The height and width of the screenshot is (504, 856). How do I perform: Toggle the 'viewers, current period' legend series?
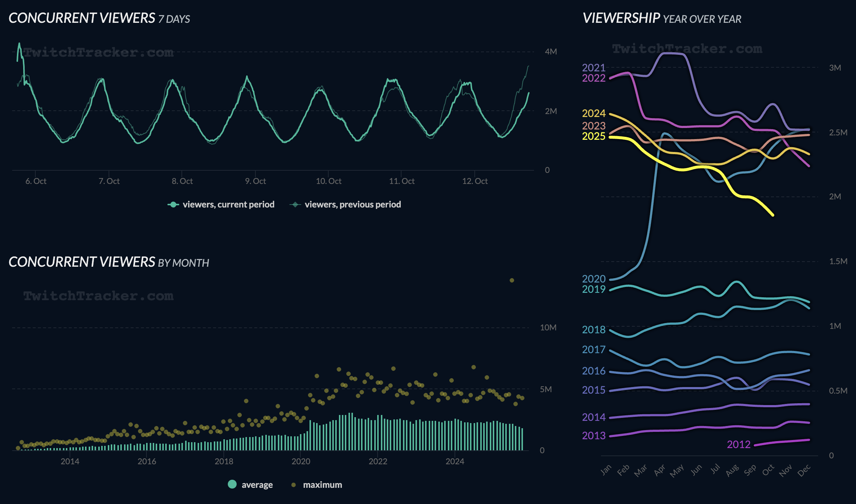coord(228,205)
